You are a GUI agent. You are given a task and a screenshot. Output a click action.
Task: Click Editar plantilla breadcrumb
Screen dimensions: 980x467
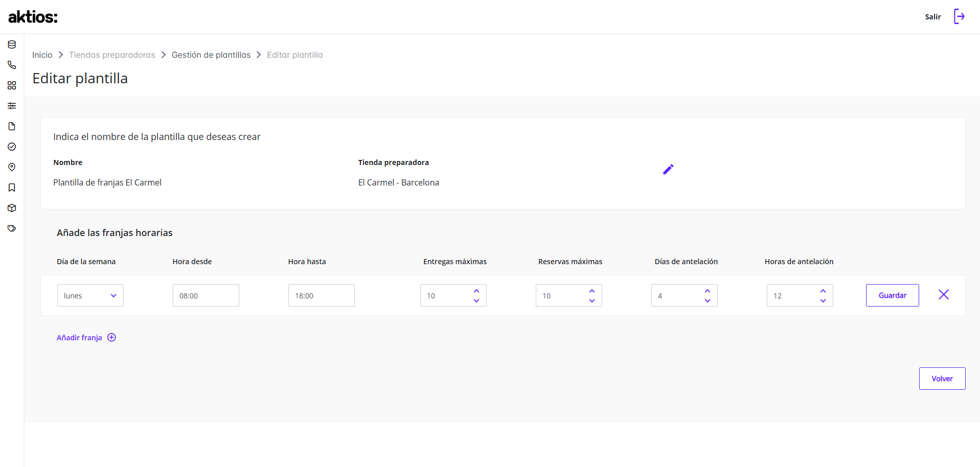pos(295,55)
